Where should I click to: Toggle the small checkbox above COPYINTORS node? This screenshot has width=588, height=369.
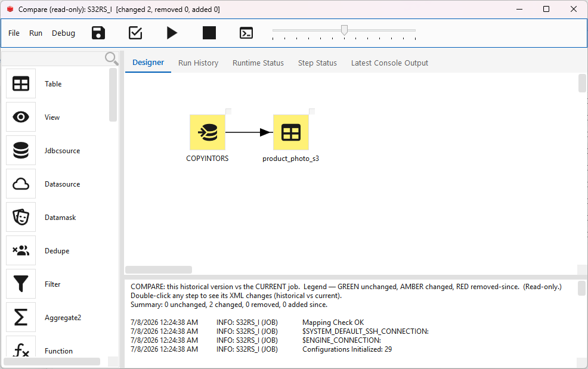coord(228,111)
